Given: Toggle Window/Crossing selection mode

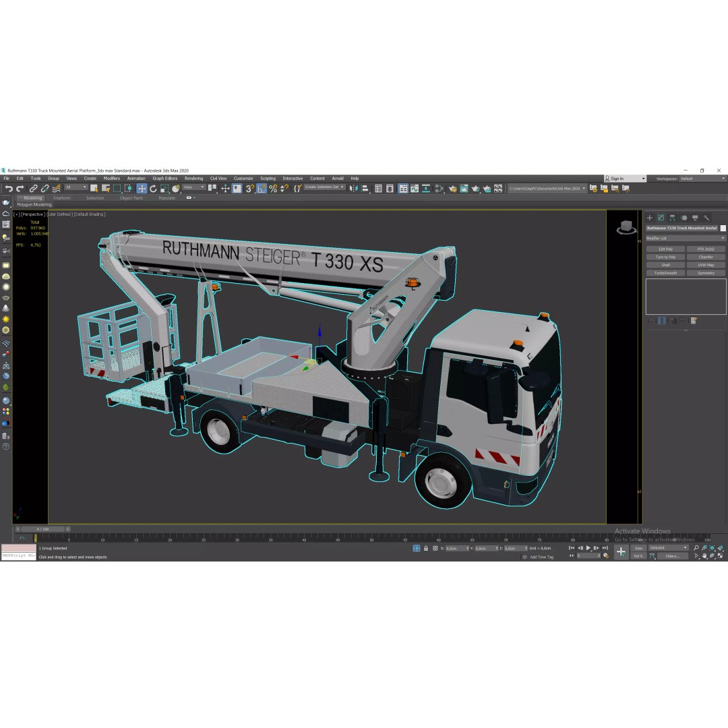Looking at the screenshot, I should (x=128, y=189).
